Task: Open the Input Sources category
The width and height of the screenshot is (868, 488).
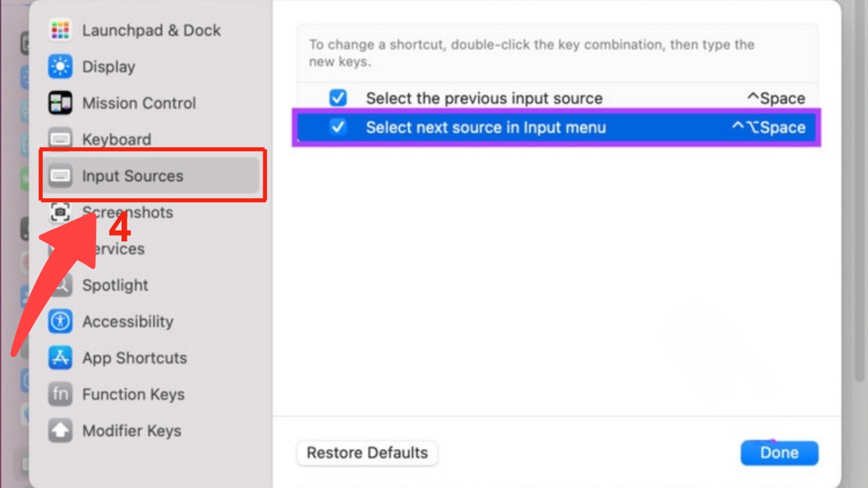Action: (132, 176)
